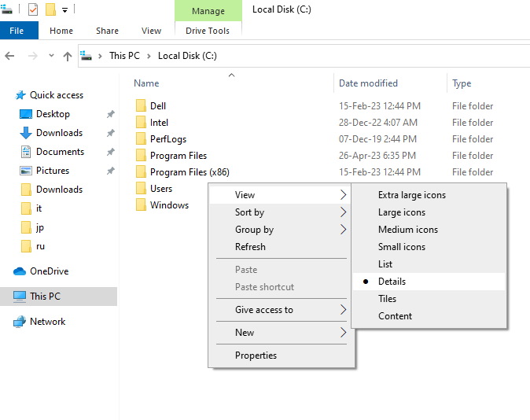Click pin icon next to pinned Downloads
The image size is (530, 420).
click(x=111, y=133)
